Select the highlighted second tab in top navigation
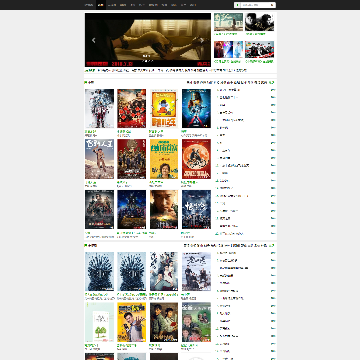360x360 pixels. pyautogui.click(x=101, y=5)
